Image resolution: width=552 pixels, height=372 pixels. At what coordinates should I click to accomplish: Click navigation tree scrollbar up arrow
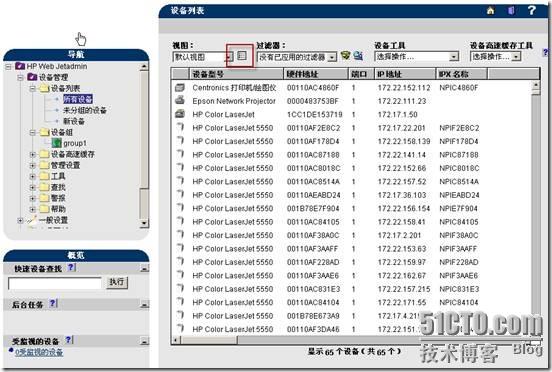coord(144,66)
